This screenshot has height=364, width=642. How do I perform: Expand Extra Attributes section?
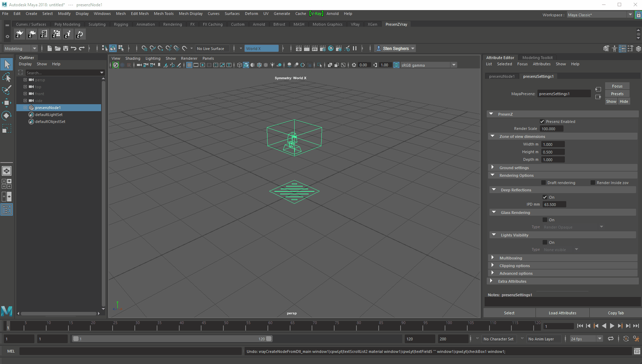click(491, 281)
